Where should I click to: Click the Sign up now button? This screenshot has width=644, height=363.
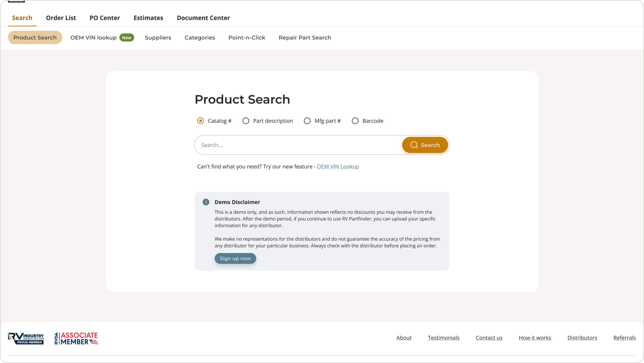(235, 258)
